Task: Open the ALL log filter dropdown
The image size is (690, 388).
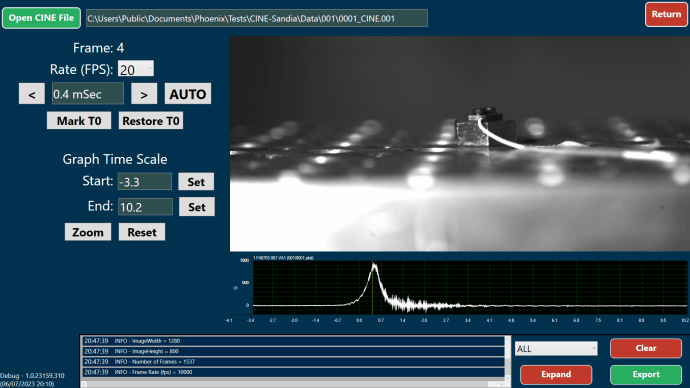Action: click(556, 348)
